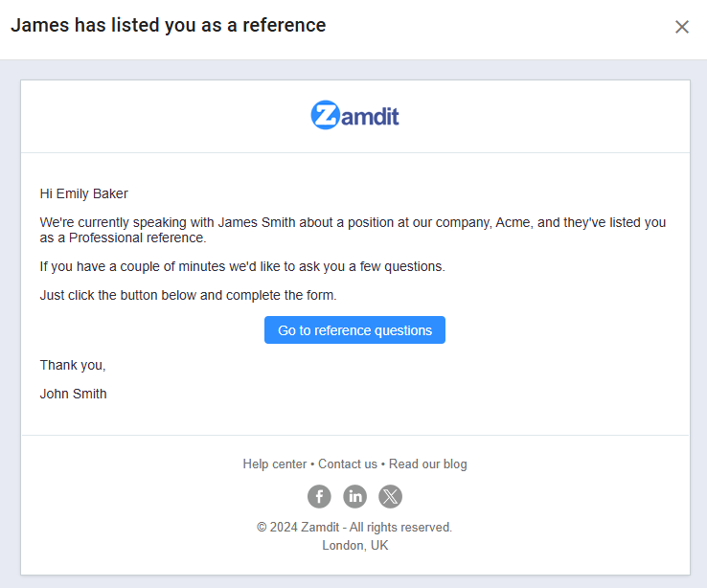Visit the Read our blog link

(x=428, y=464)
